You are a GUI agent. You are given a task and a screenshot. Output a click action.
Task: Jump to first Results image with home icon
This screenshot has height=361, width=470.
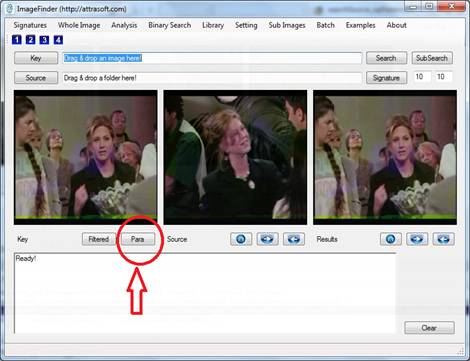pyautogui.click(x=391, y=239)
